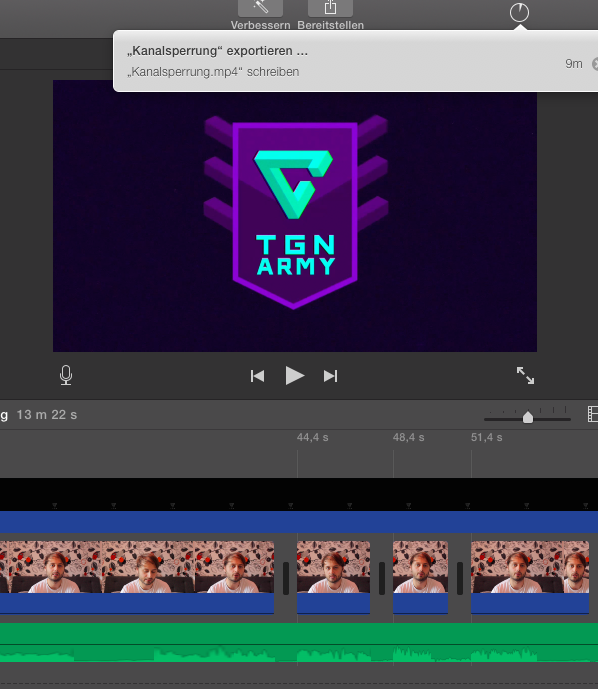The image size is (598, 689).
Task: Skip to next clip with skip-forward button
Action: (x=330, y=376)
